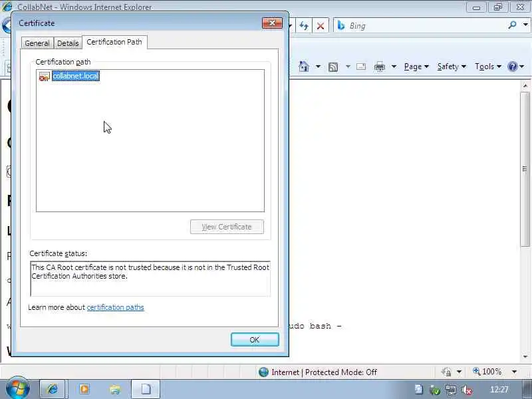Click the taskbar clock showing 12:27
The image size is (532, 399).
(x=499, y=390)
